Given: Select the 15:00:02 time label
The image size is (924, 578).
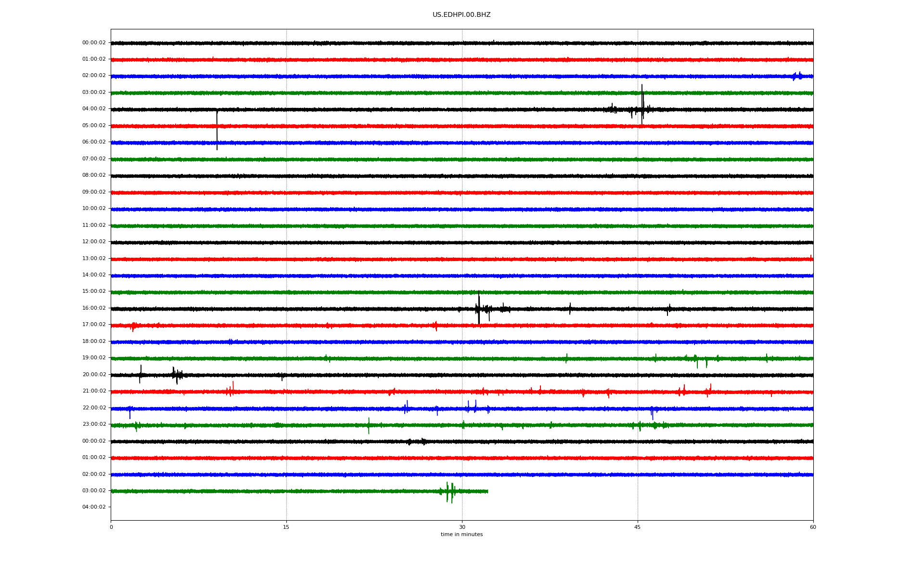Looking at the screenshot, I should pyautogui.click(x=94, y=291).
